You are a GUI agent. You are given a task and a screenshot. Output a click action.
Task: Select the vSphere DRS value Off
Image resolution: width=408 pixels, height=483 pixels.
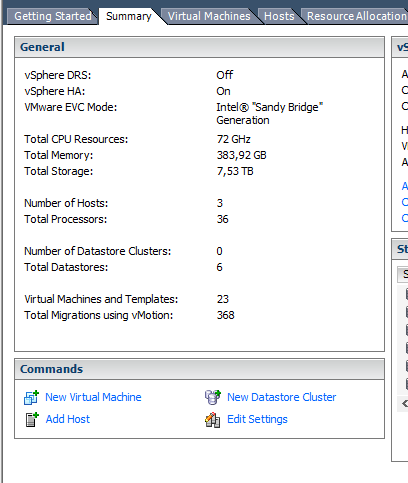pos(225,75)
